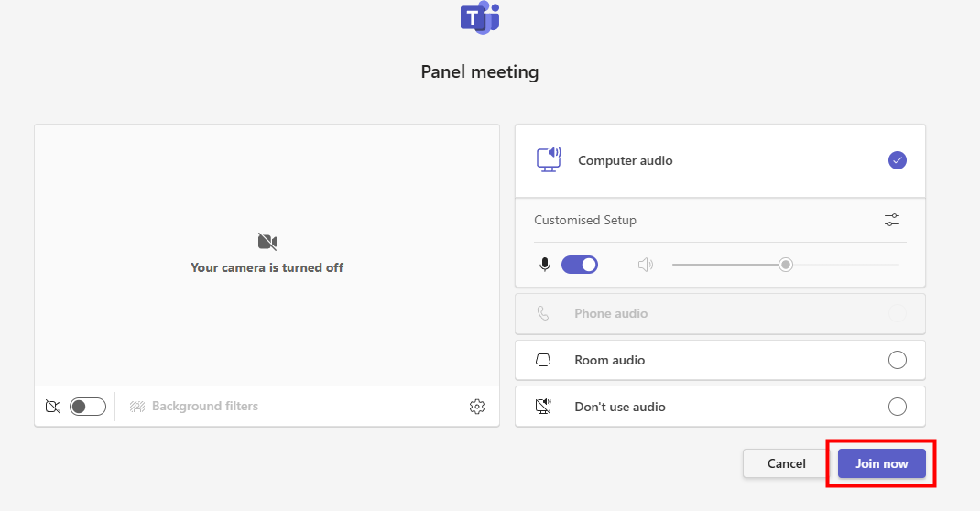Click the speaker volume slider handle
This screenshot has height=511, width=980.
pyautogui.click(x=786, y=265)
